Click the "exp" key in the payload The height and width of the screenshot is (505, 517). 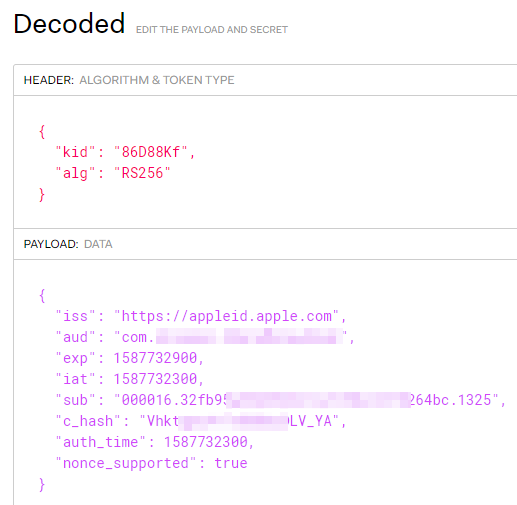click(76, 359)
